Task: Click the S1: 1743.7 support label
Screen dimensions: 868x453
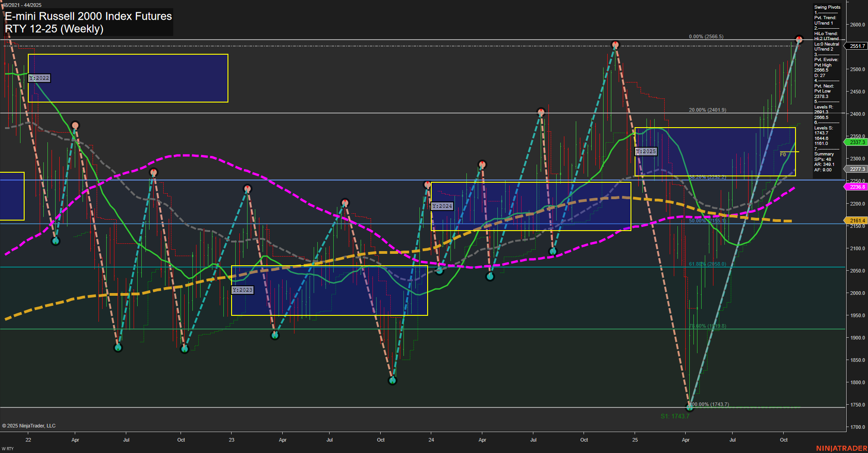Action: pyautogui.click(x=675, y=416)
